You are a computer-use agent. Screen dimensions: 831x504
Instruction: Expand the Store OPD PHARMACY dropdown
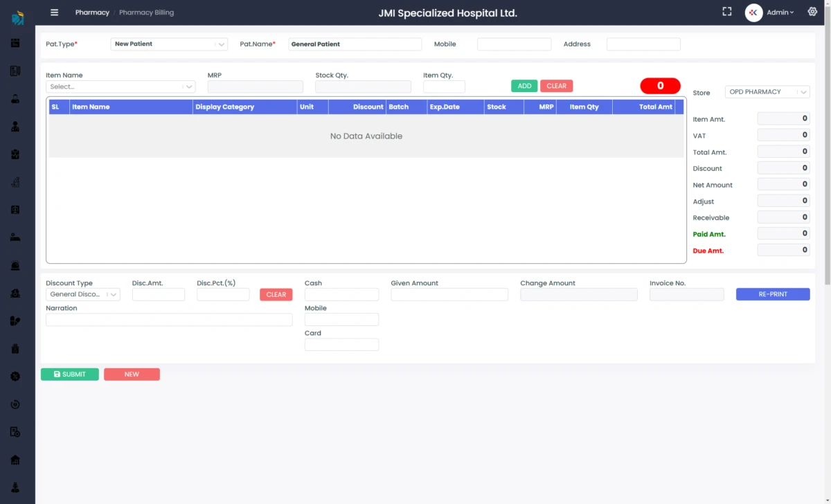(x=767, y=92)
